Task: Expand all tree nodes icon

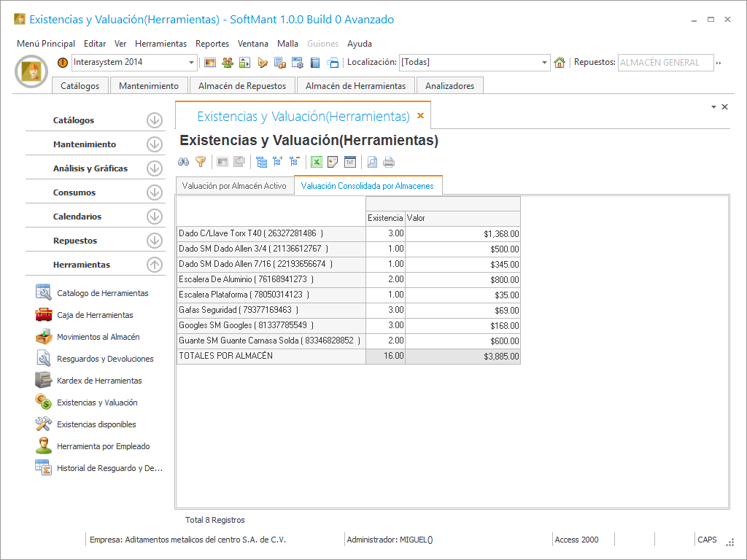Action: click(x=278, y=162)
